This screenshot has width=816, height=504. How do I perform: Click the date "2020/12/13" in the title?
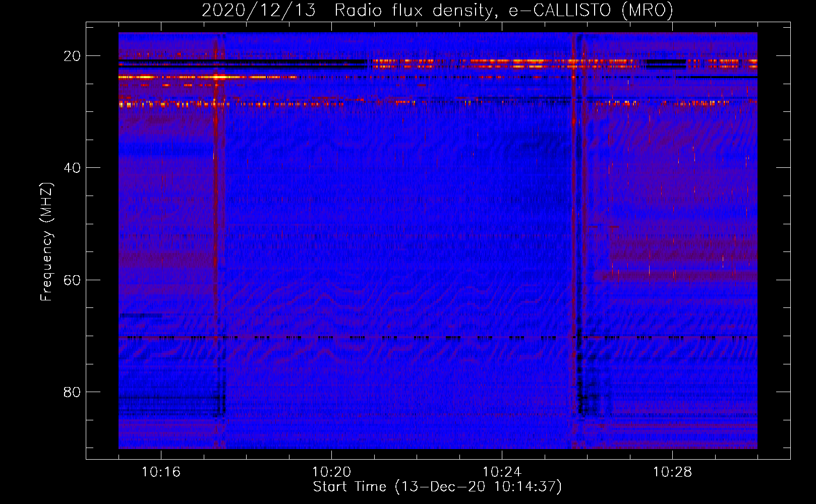pyautogui.click(x=259, y=10)
